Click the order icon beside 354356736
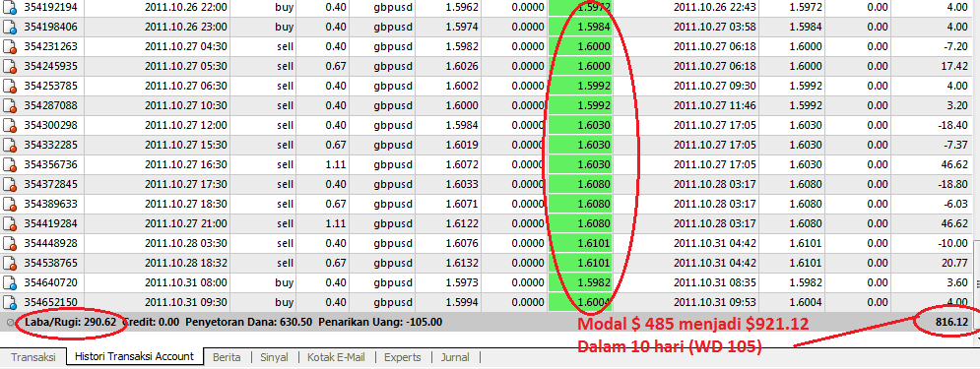This screenshot has width=980, height=369. 10,165
